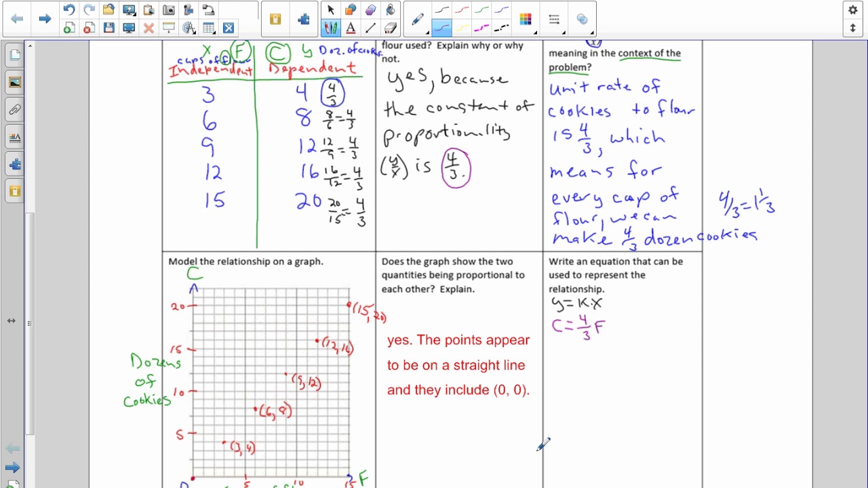Viewport: 868px width, 488px height.
Task: Move toolbar using up-down arrow button
Action: click(852, 28)
